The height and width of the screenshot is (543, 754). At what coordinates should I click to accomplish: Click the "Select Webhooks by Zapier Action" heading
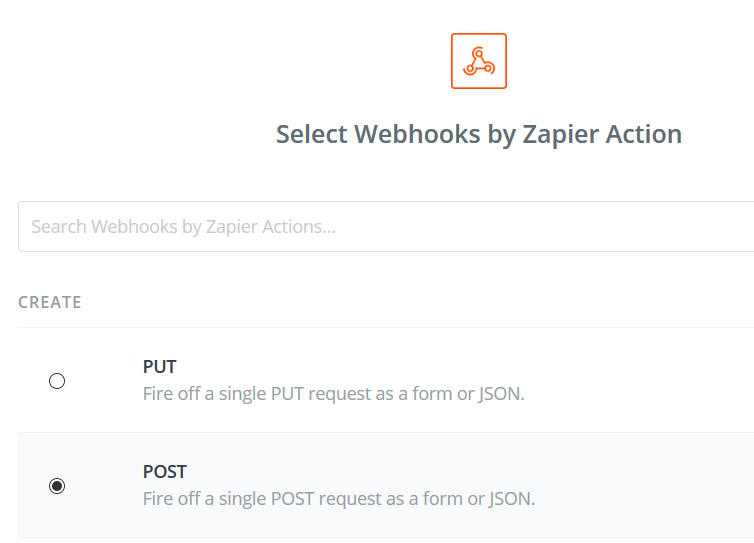[x=478, y=134]
